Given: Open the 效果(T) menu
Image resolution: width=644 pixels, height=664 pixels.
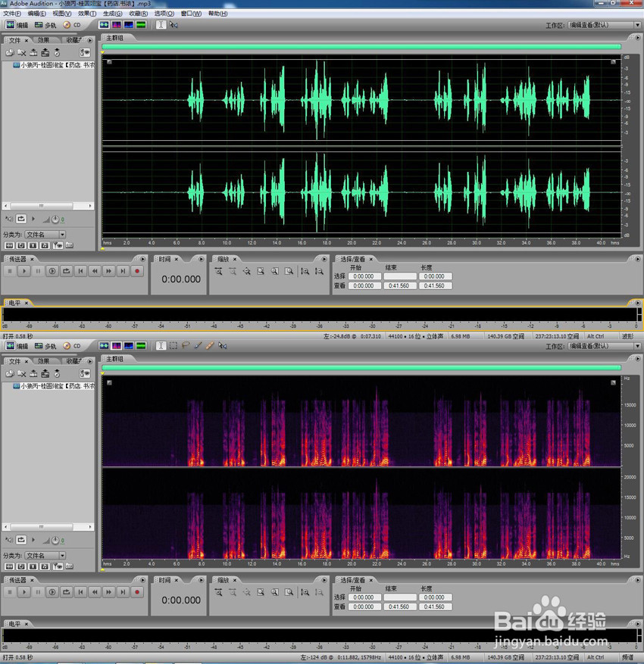Looking at the screenshot, I should (x=87, y=14).
